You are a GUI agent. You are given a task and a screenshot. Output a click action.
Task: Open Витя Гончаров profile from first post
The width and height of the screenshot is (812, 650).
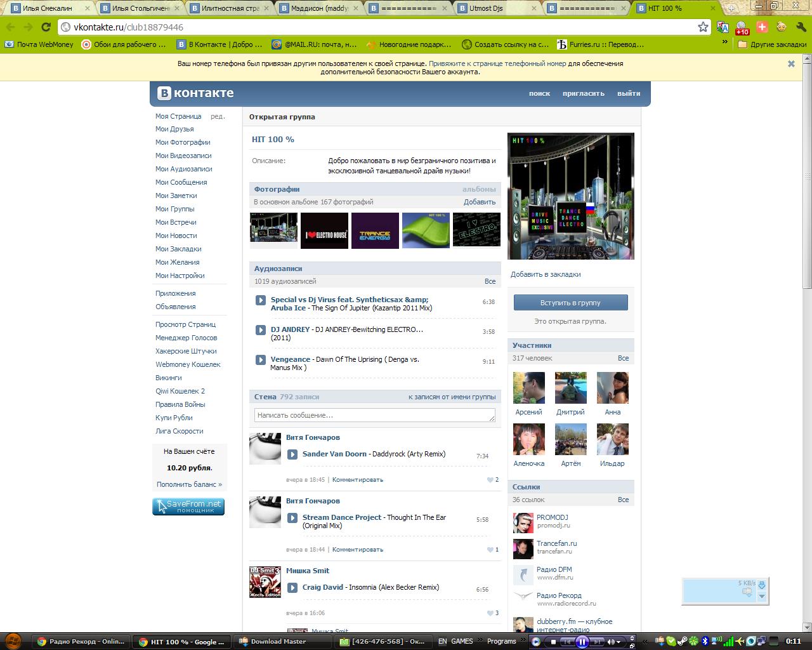click(313, 437)
